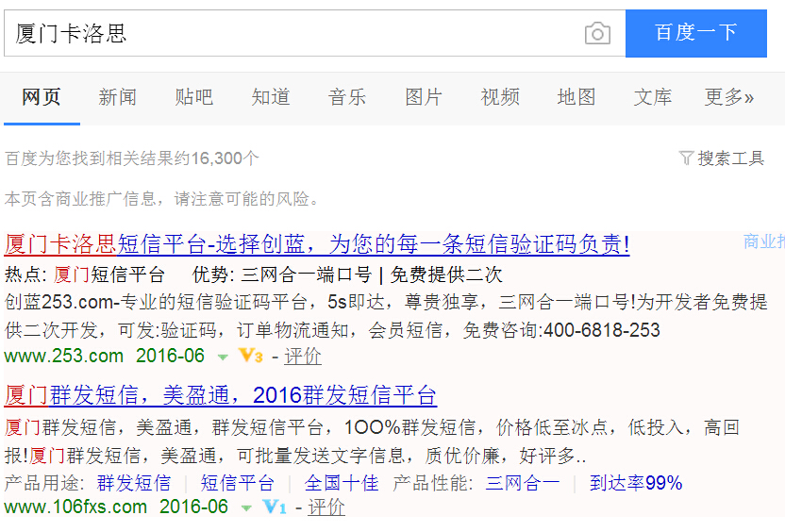The height and width of the screenshot is (532, 785).
Task: Click the 群发短信 product use link
Action: [x=134, y=484]
